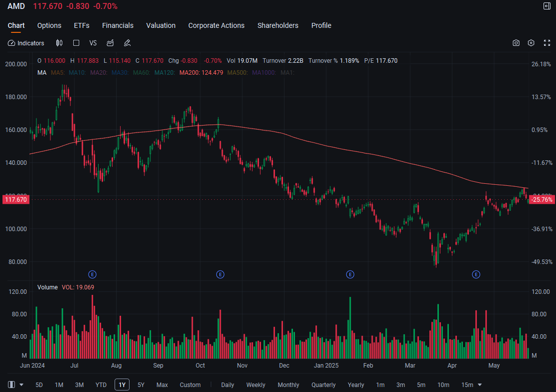Expand more intervals arrow after 15m
556x392 pixels.
pos(480,385)
